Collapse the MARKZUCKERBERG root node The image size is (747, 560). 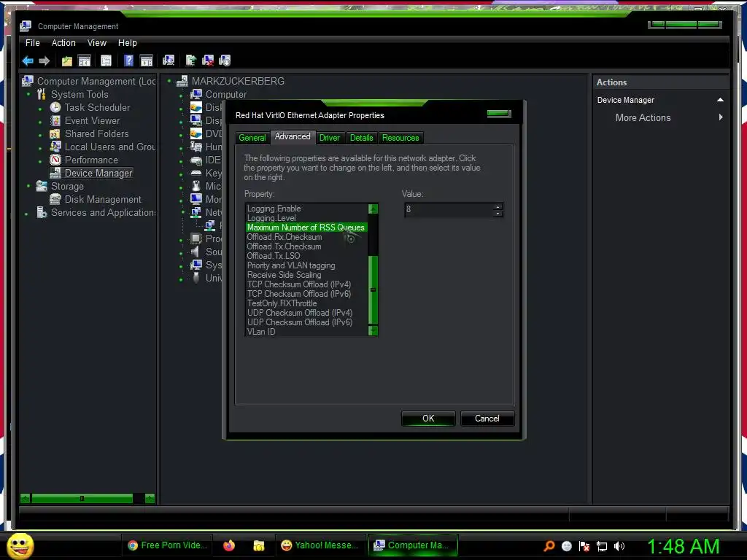click(169, 82)
